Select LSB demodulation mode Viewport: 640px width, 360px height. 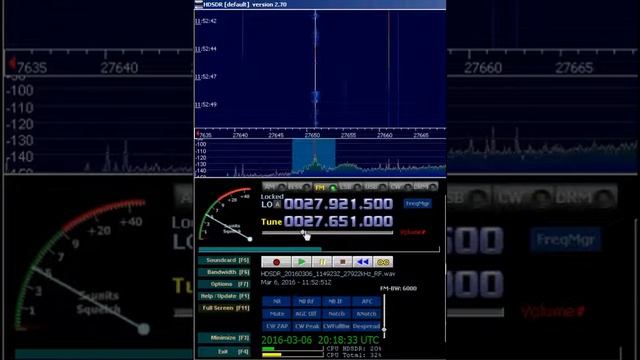point(350,187)
